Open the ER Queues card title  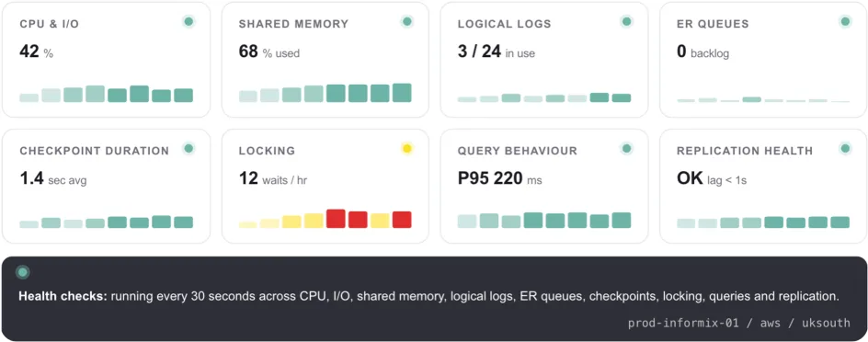click(x=713, y=24)
